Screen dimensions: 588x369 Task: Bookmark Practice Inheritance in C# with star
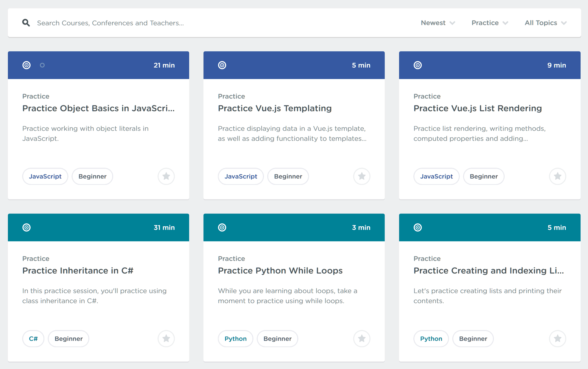coord(166,339)
